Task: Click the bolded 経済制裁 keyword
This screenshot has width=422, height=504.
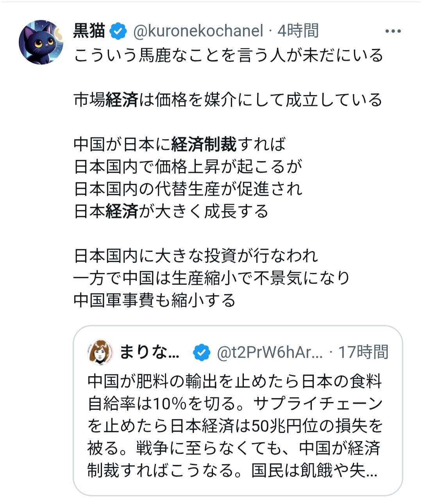Action: pyautogui.click(x=204, y=145)
